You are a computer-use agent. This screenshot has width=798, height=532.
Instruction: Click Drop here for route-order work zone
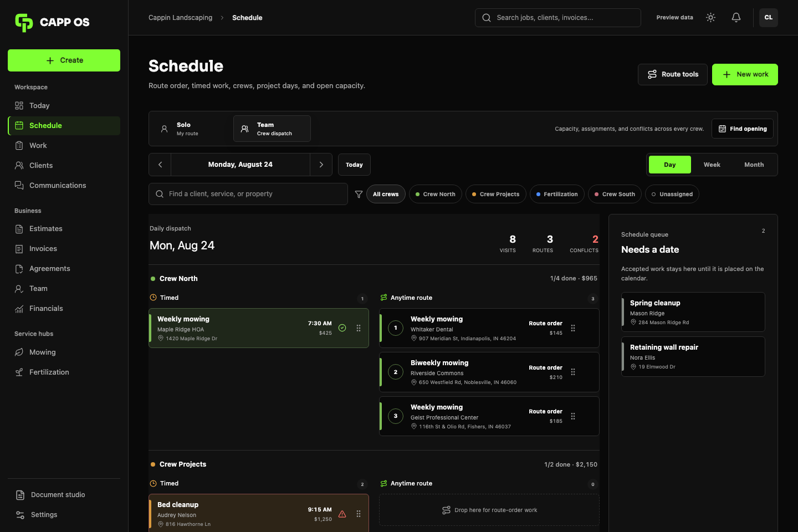pos(489,510)
